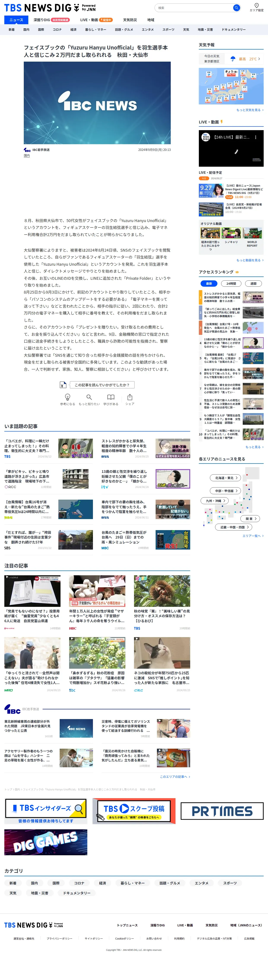Open the TBSスクープ投稿 banner
268x980 pixels.
coord(134,811)
